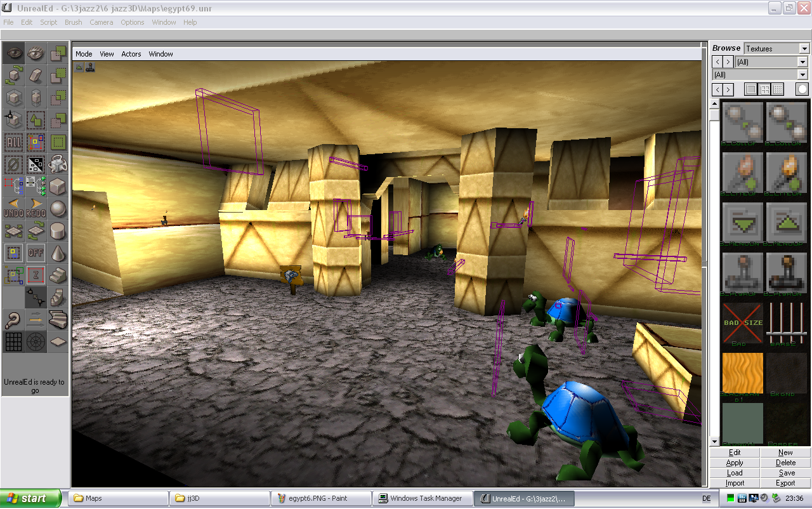This screenshot has width=812, height=509.
Task: Select the cone brush builder
Action: click(x=58, y=253)
